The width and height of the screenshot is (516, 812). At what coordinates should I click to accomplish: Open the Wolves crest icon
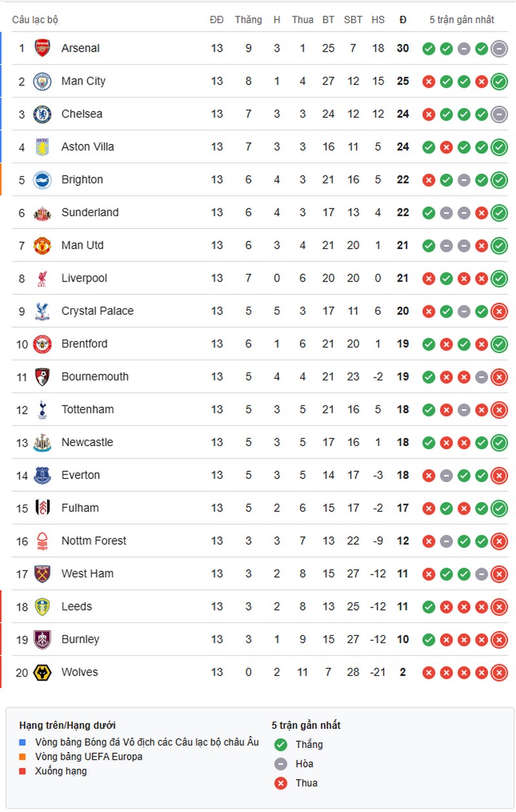(42, 673)
